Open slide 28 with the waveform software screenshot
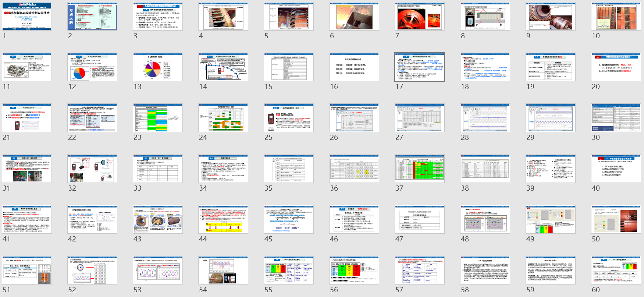Image resolution: width=644 pixels, height=297 pixels. pyautogui.click(x=485, y=118)
